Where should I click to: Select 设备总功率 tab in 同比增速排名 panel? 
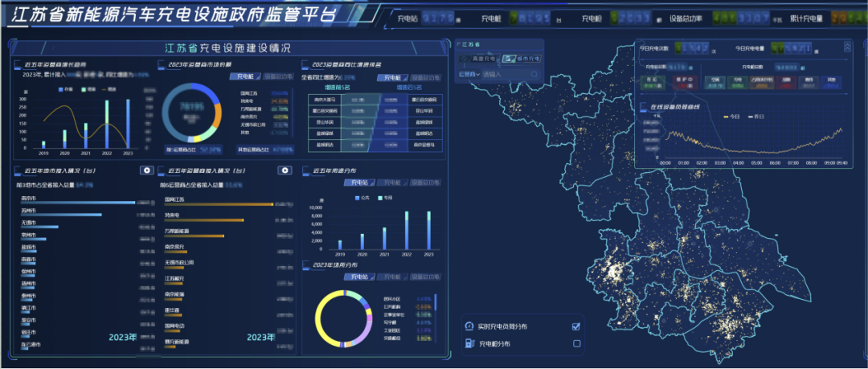click(425, 77)
